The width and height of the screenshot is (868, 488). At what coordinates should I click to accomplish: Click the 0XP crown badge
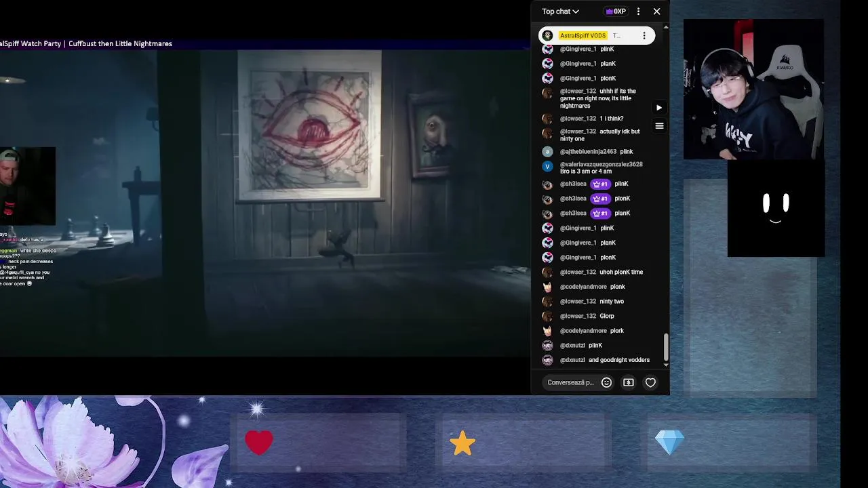[x=616, y=12]
